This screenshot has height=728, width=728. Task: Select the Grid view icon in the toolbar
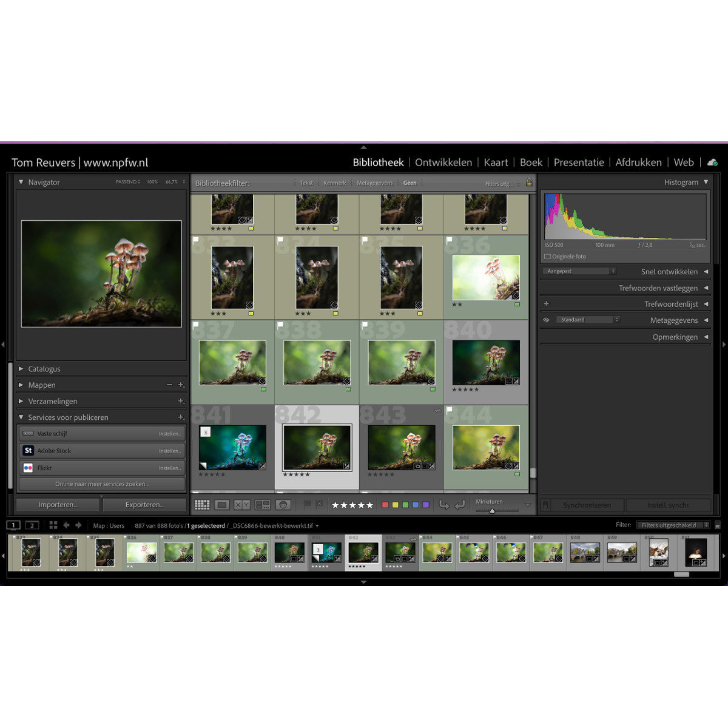(202, 504)
